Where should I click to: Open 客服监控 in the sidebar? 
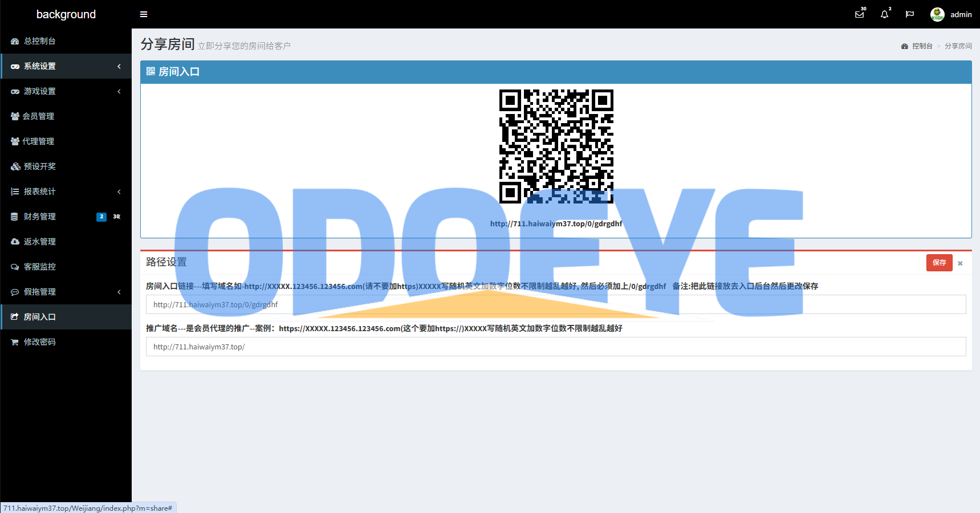[x=66, y=267]
